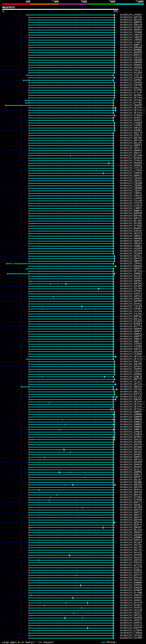Open hit UniRef100_C5DSY8
The width and height of the screenshot is (146, 644).
131,35
